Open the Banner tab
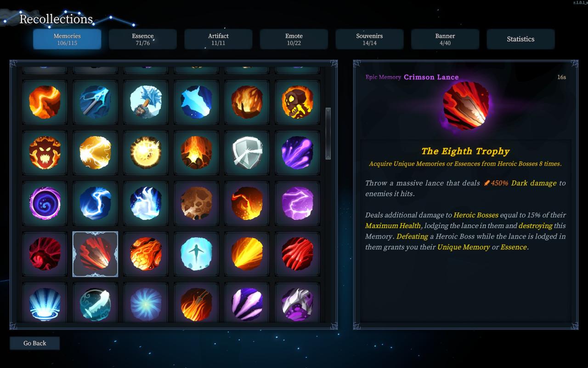The width and height of the screenshot is (588, 368). click(x=445, y=39)
